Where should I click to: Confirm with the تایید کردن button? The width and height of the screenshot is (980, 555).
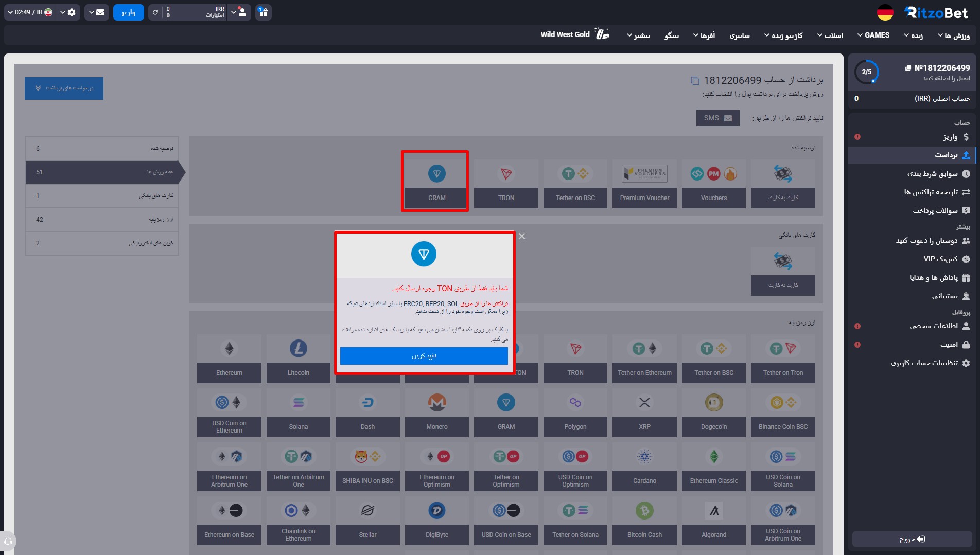(424, 356)
